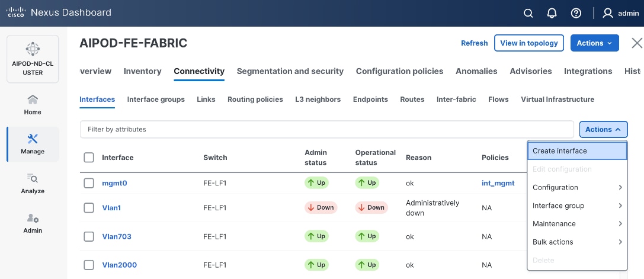Open the top blue Actions dropdown

[594, 43]
